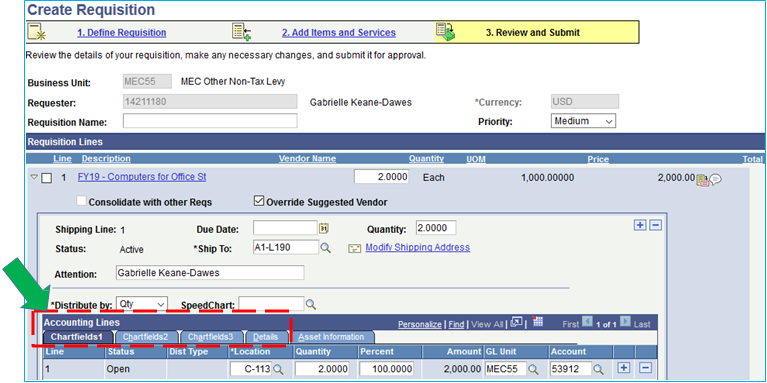Screen dimensions: 767x383
Task: Open the Due Date calendar picker icon
Action: tap(323, 228)
